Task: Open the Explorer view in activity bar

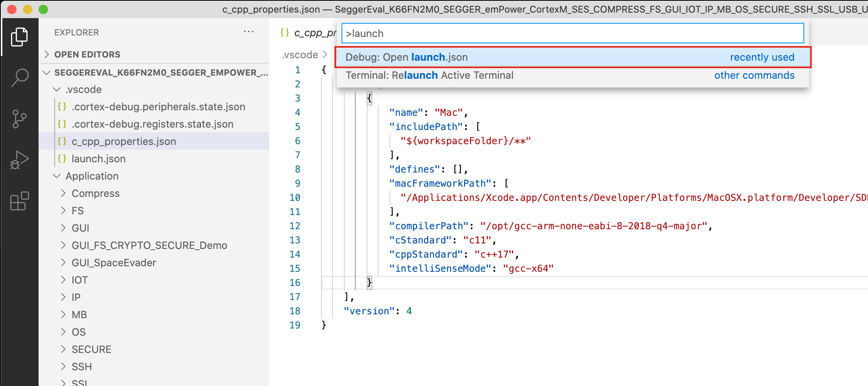Action: click(19, 37)
